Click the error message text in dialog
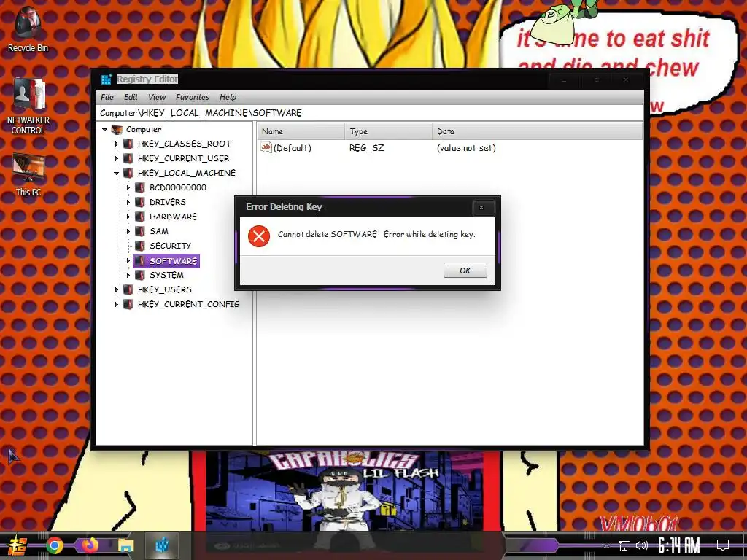This screenshot has height=560, width=747. coord(376,234)
